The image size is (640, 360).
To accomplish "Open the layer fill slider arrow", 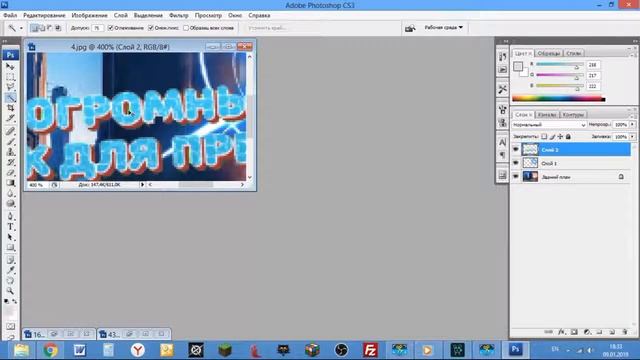I will (x=632, y=136).
